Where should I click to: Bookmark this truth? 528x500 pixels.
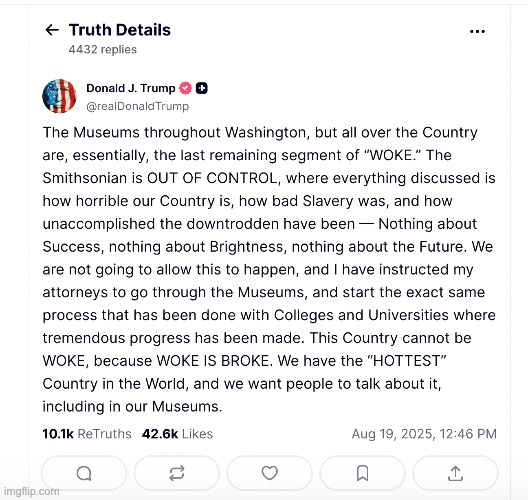pyautogui.click(x=362, y=473)
